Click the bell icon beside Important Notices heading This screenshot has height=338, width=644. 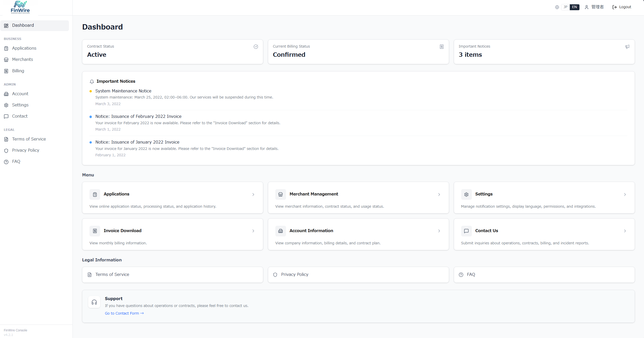coord(92,82)
